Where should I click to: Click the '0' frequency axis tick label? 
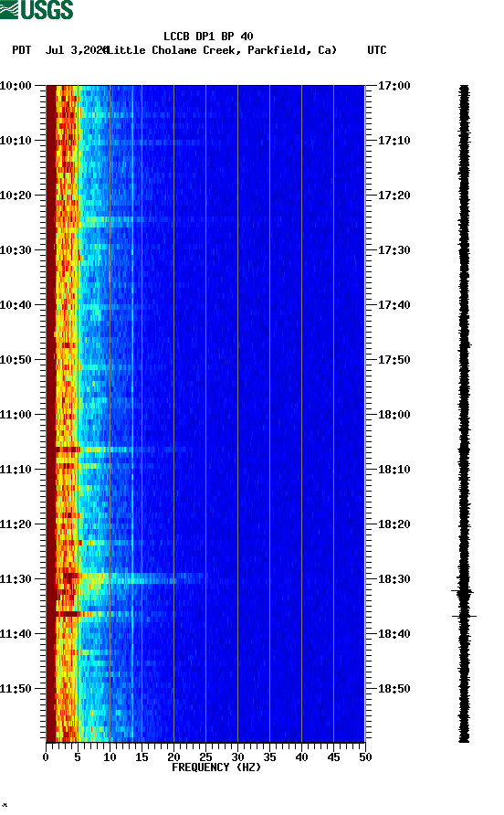pyautogui.click(x=46, y=757)
